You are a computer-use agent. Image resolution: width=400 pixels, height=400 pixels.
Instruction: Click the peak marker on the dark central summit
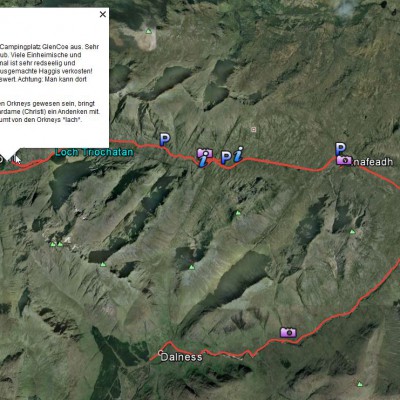point(191,267)
